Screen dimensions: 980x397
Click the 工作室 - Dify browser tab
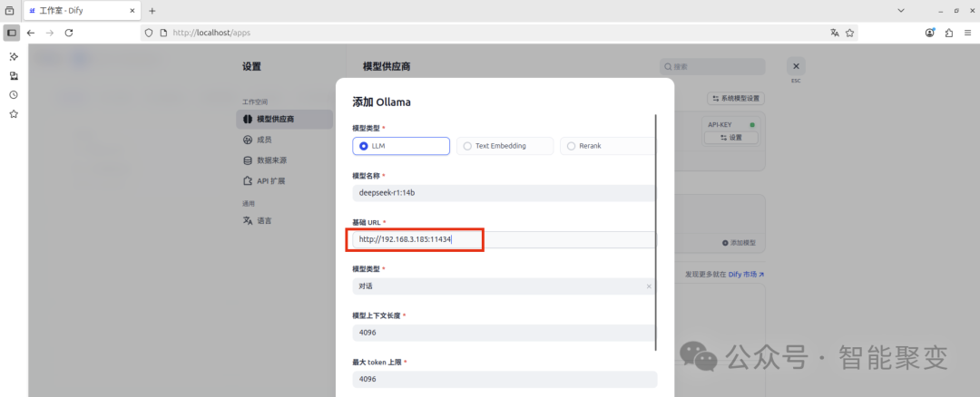82,11
